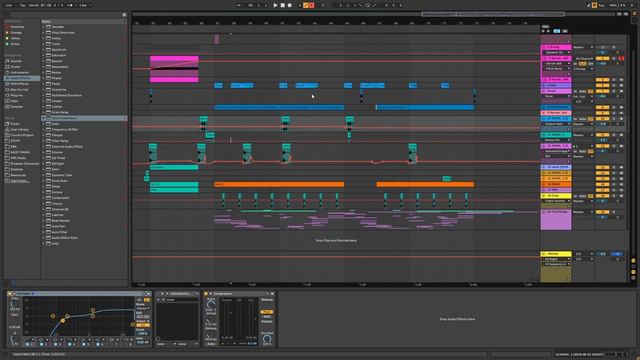640x360 pixels.
Task: Open the Packs place icon
Action: click(x=7, y=124)
